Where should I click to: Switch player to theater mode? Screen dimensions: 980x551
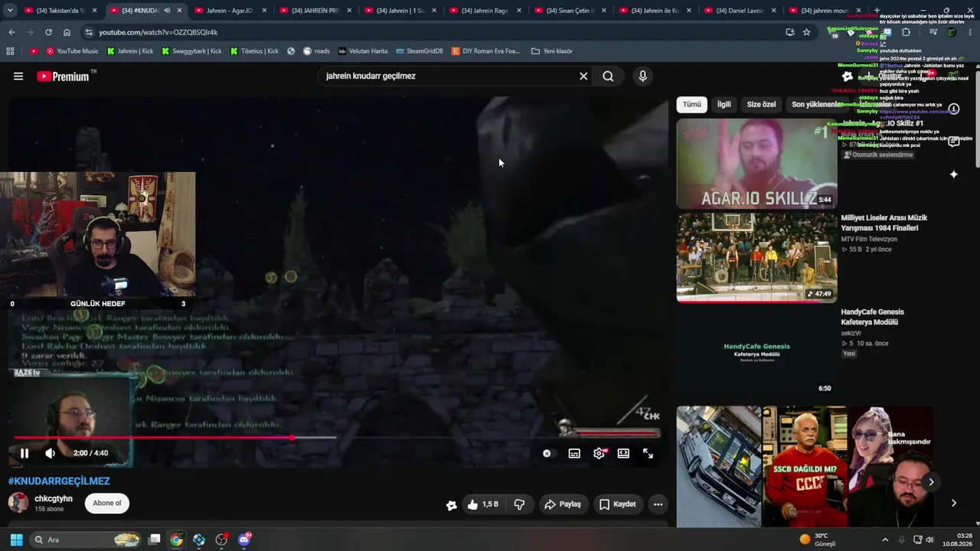[x=623, y=453]
